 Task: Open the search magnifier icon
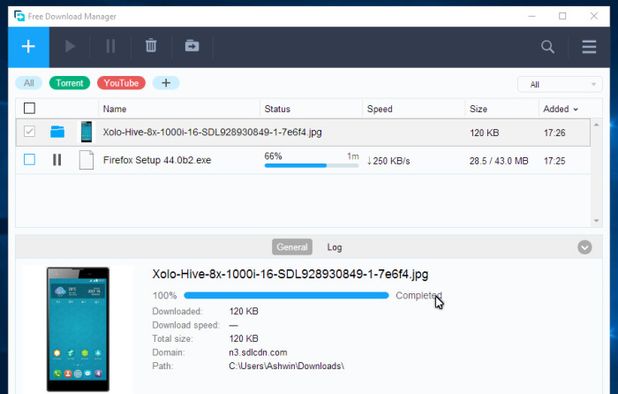pos(547,47)
